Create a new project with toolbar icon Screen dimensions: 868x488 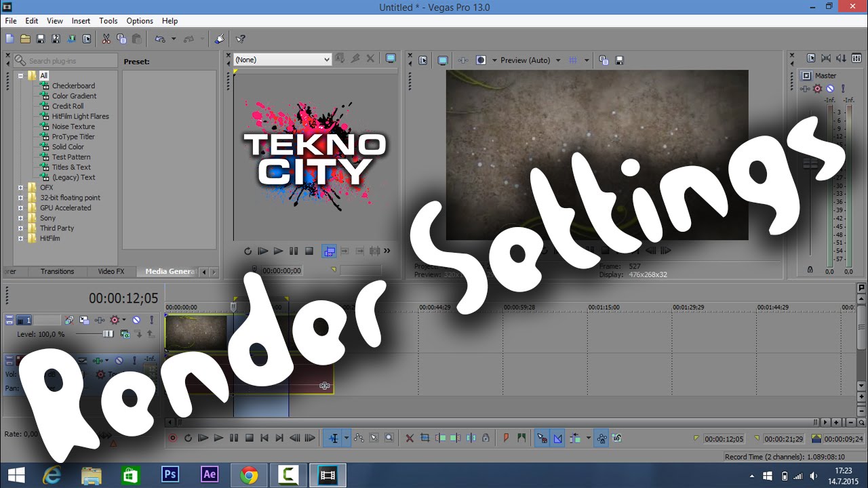9,39
